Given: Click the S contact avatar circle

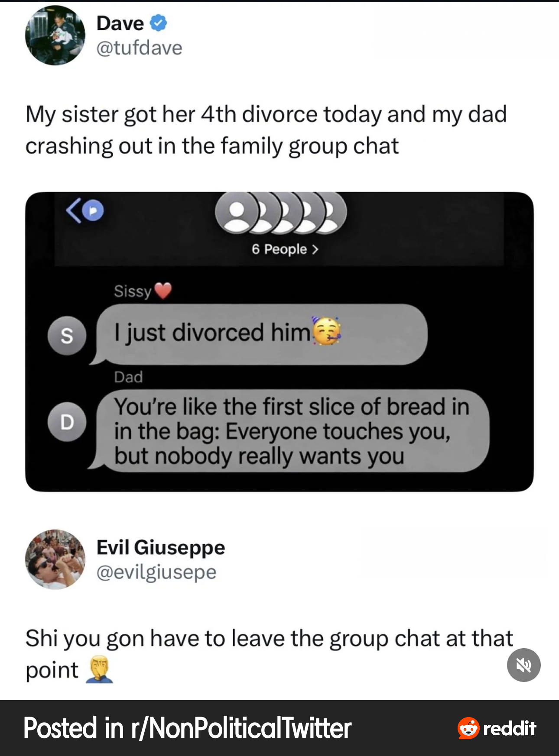Looking at the screenshot, I should [x=67, y=336].
